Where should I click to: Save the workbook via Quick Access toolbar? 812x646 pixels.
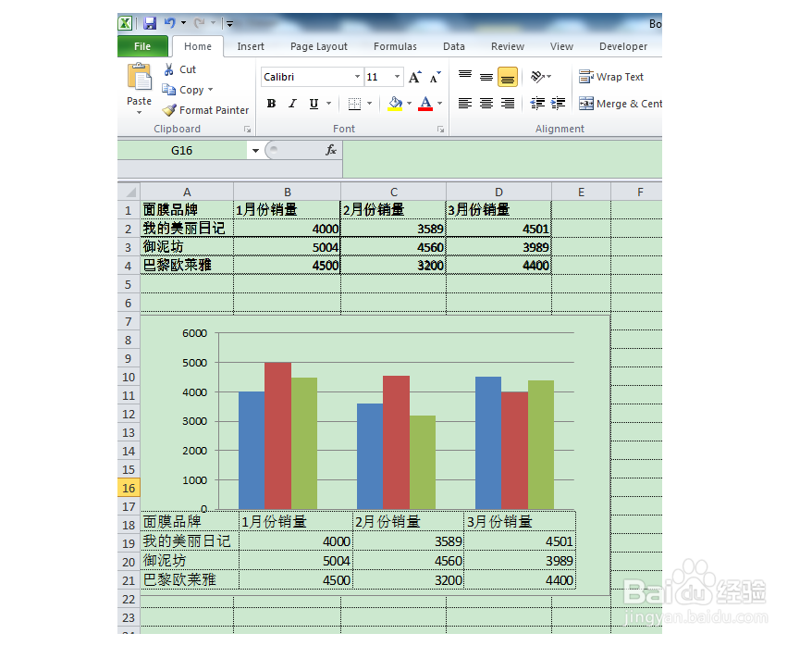point(149,22)
